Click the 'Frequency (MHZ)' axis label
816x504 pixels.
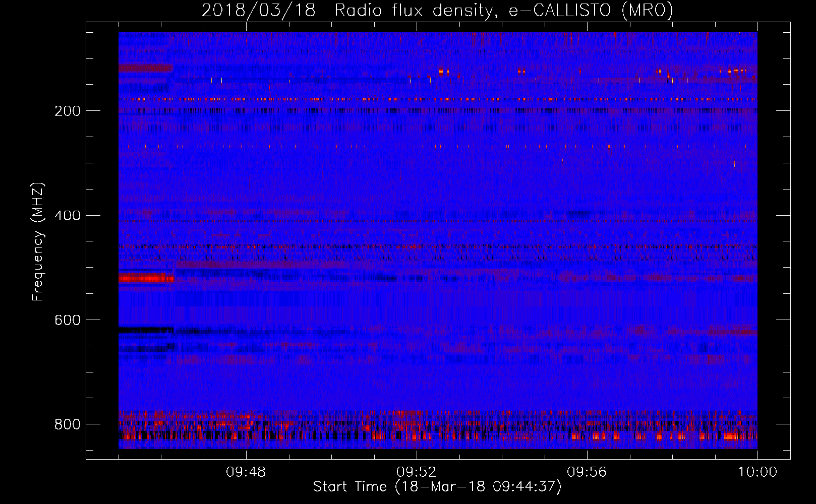(x=38, y=241)
